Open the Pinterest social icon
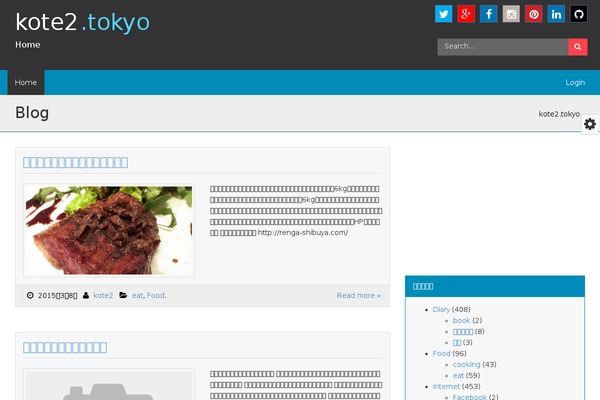 click(534, 14)
